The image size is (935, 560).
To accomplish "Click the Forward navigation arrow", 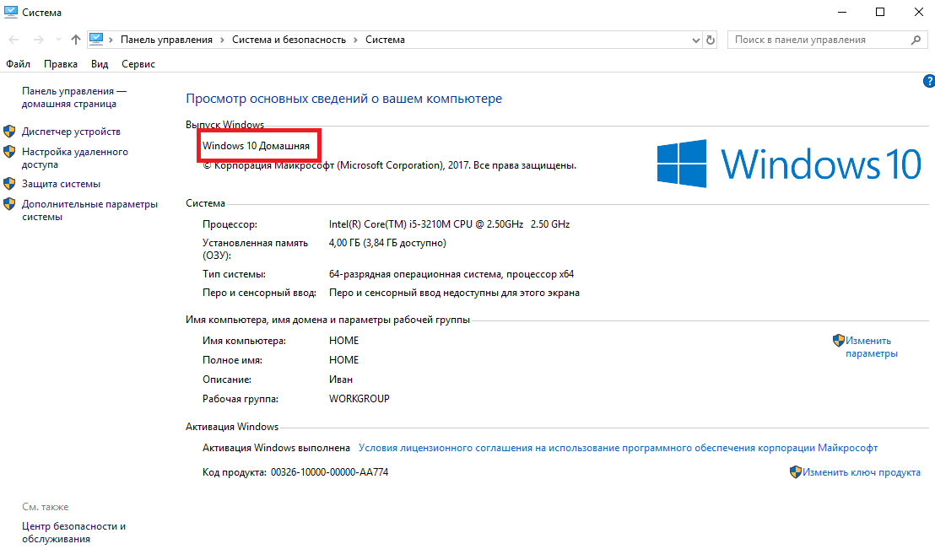I will (38, 40).
